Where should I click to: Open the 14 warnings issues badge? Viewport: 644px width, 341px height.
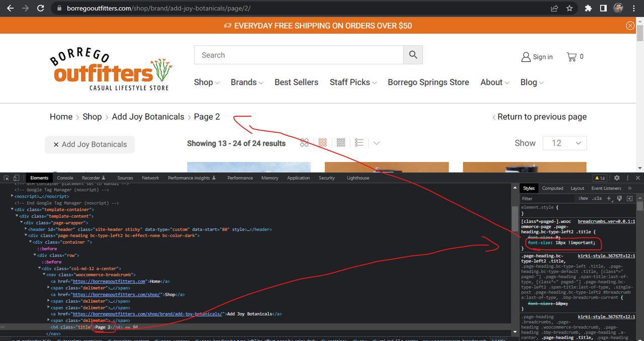[x=600, y=178]
